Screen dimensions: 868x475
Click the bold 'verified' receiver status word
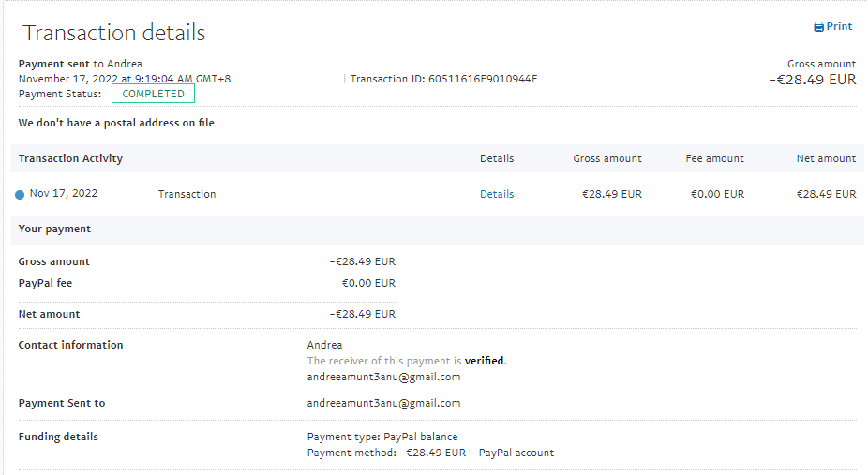tap(484, 361)
